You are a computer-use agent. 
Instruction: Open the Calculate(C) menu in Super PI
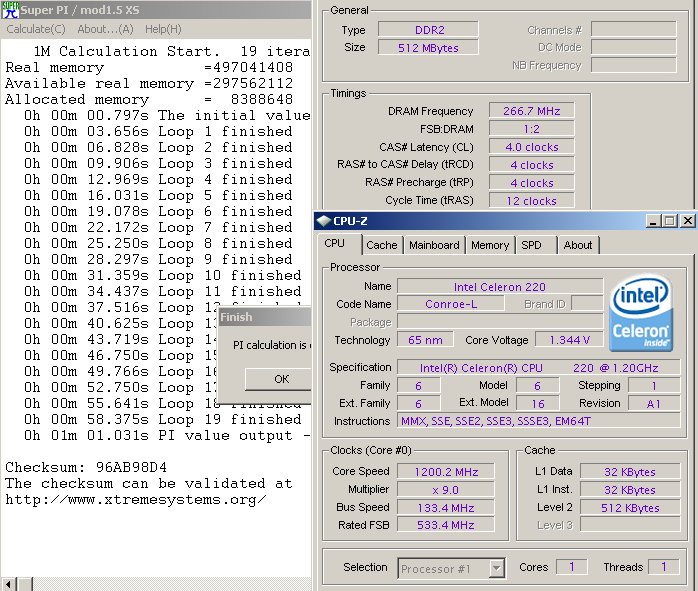coord(36,29)
